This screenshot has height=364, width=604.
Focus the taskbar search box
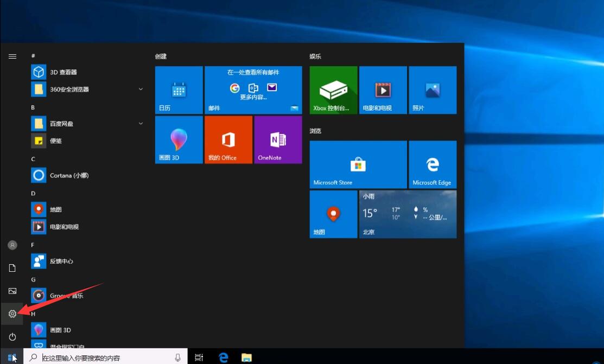(x=105, y=357)
